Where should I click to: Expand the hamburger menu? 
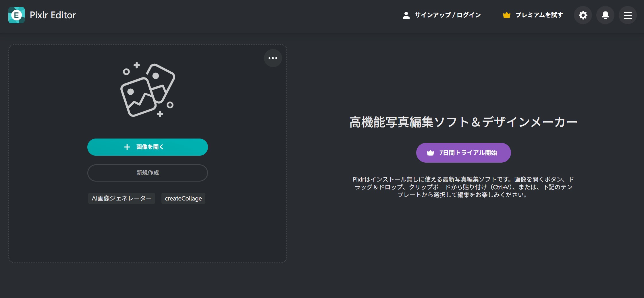[x=628, y=15]
